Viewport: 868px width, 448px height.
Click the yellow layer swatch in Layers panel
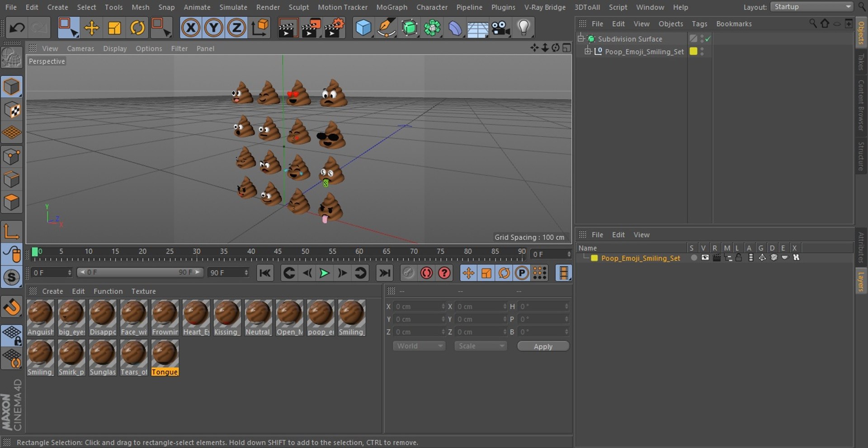[x=594, y=258]
